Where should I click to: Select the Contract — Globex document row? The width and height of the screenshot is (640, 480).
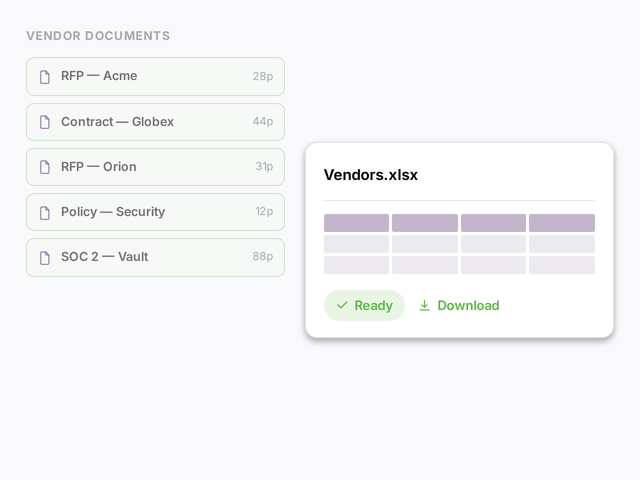pos(156,122)
